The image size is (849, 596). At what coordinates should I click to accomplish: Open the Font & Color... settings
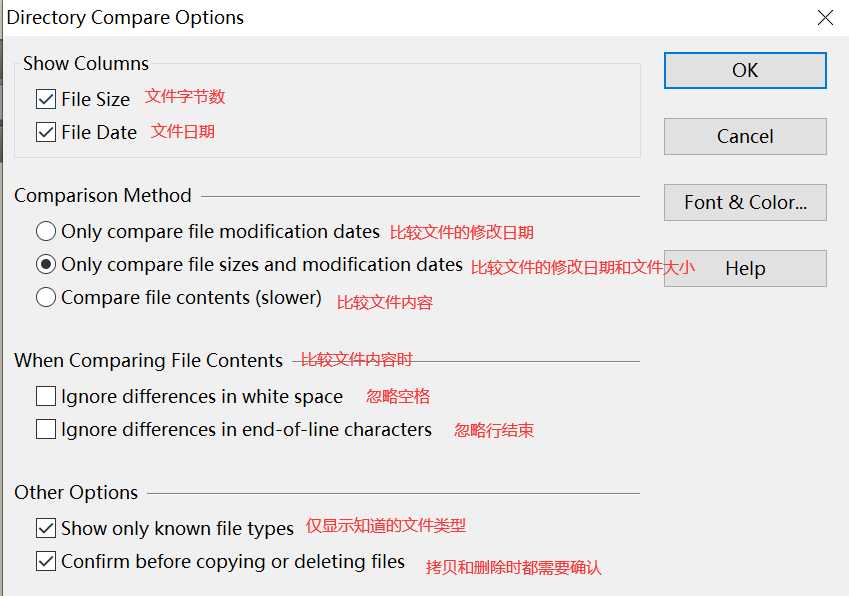point(745,202)
